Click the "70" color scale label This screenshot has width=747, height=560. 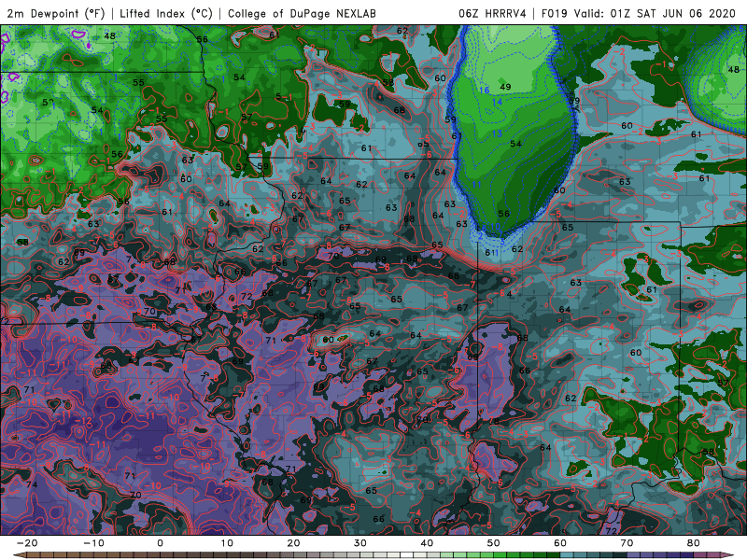click(627, 543)
